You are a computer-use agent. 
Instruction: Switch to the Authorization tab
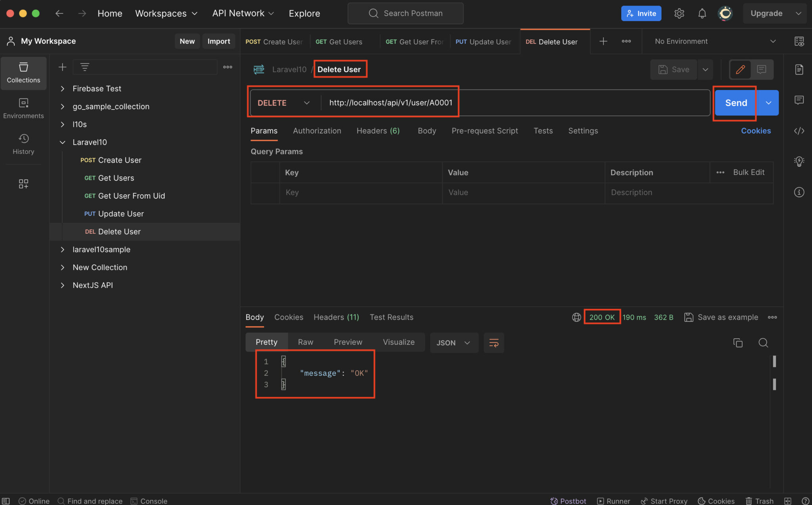tap(317, 131)
